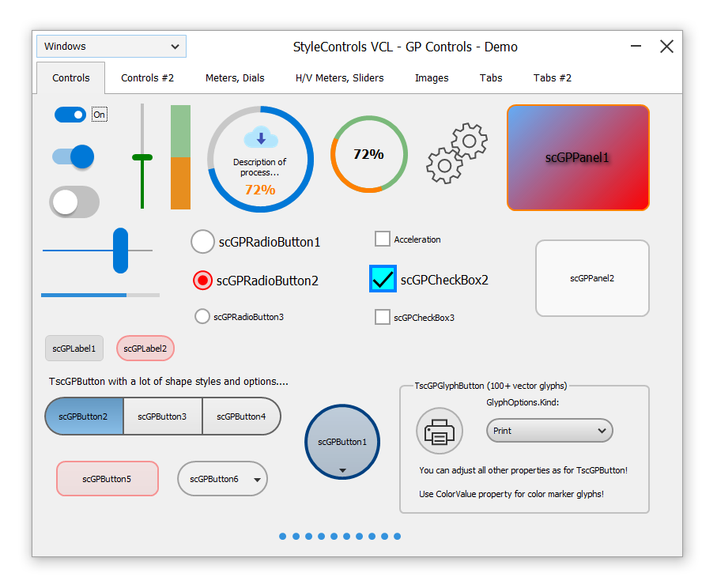
Task: Click 'You can adjust all other properties' text
Action: [x=523, y=470]
